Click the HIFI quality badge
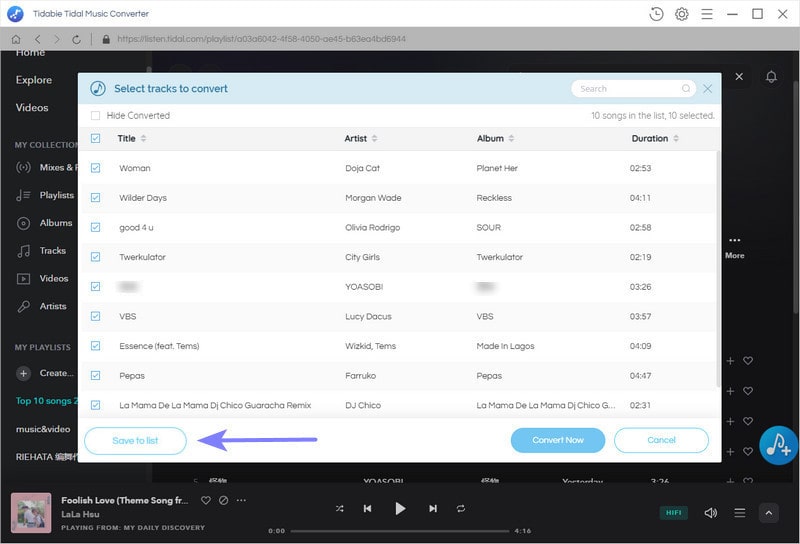Viewport: 800px width, 544px height. [673, 512]
